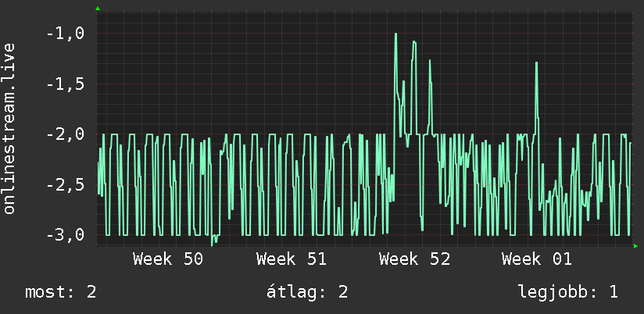Click the Week 51 axis label
This screenshot has height=314, width=644.
[292, 259]
